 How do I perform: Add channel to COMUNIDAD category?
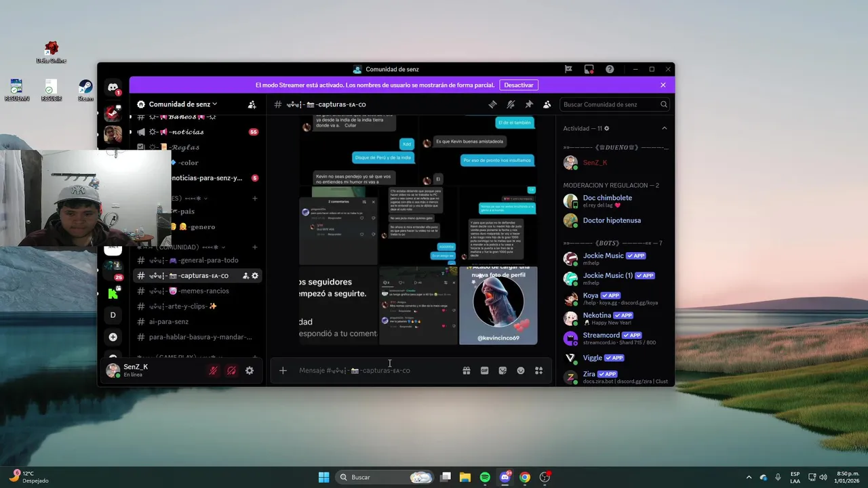(x=255, y=247)
